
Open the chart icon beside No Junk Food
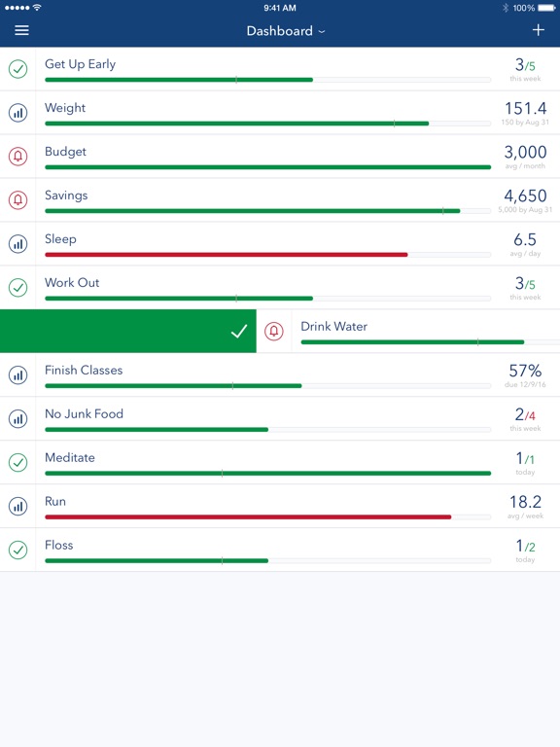(18, 419)
